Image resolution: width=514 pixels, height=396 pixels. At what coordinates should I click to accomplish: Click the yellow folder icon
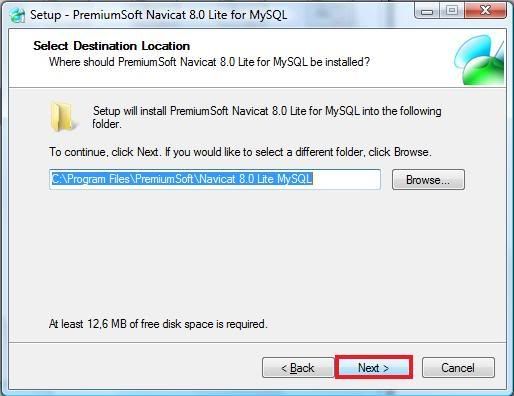62,117
